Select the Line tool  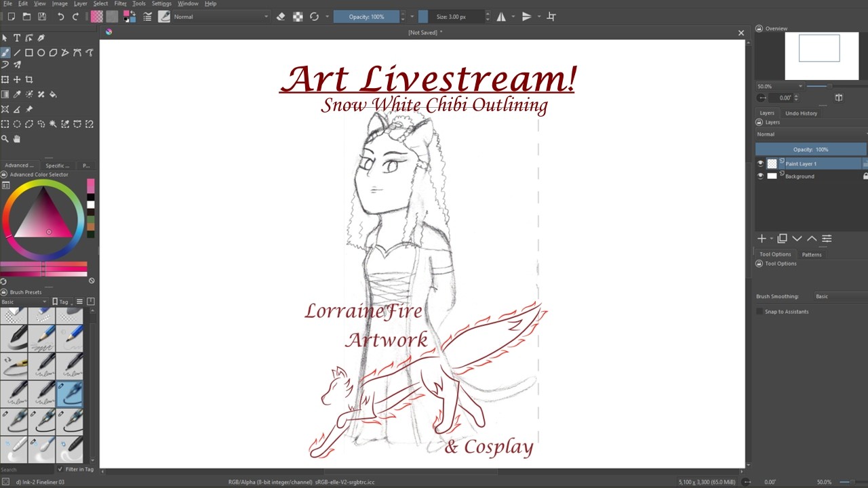[x=17, y=52]
